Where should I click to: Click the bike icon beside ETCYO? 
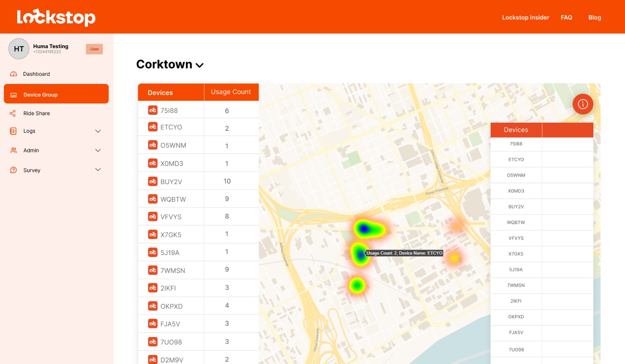(153, 127)
